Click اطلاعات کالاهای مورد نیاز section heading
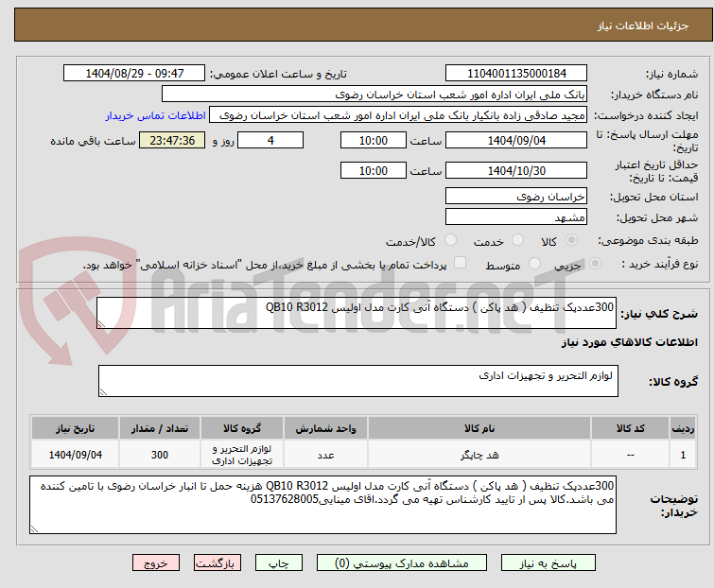Image resolution: width=714 pixels, height=588 pixels. [629, 342]
